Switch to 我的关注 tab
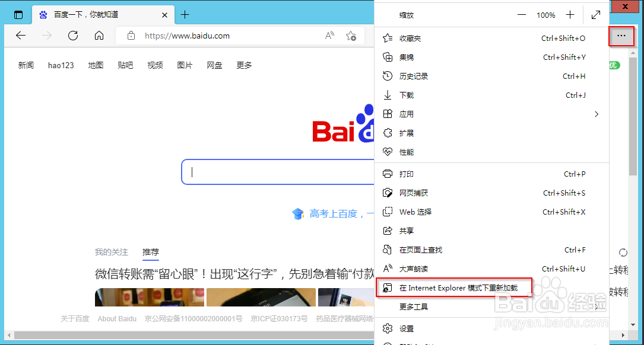 [x=112, y=252]
